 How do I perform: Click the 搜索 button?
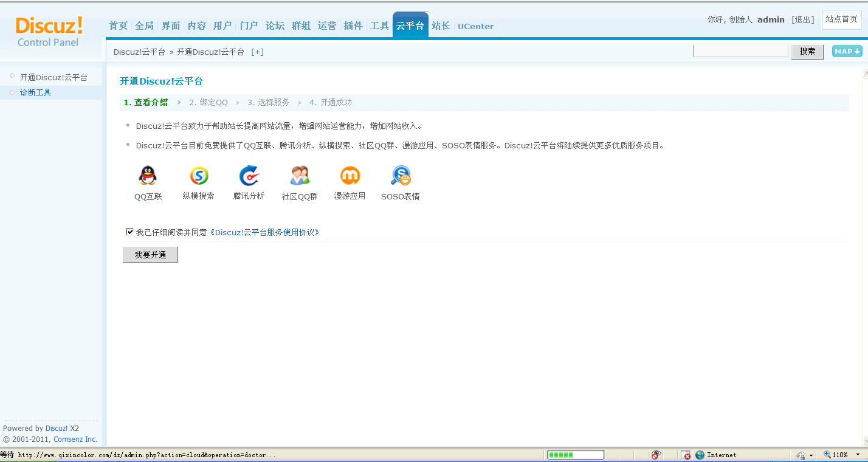point(807,52)
